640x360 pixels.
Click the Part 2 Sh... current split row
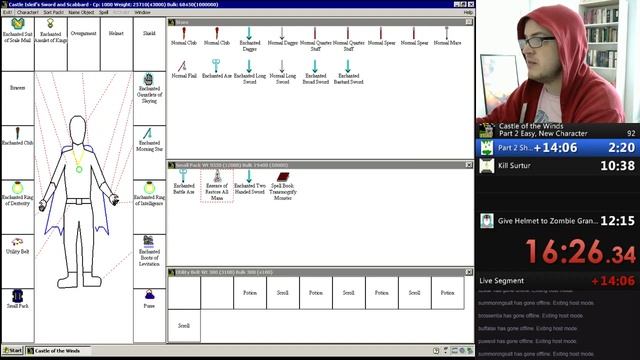558,147
